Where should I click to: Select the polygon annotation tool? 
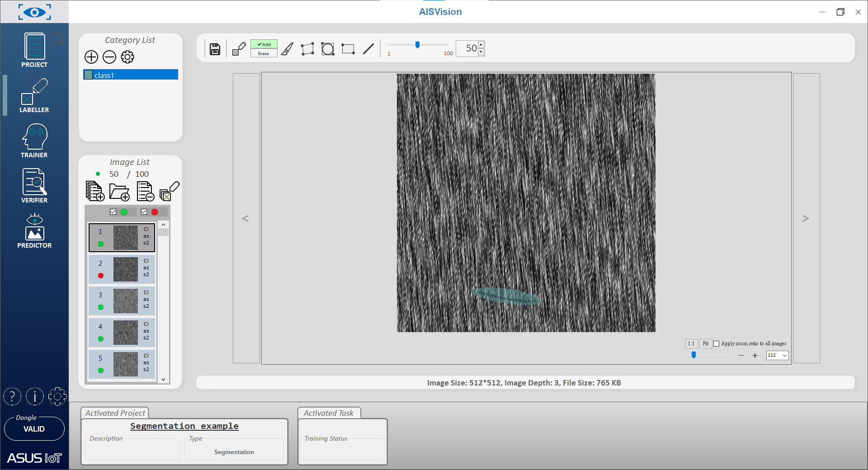(x=307, y=49)
